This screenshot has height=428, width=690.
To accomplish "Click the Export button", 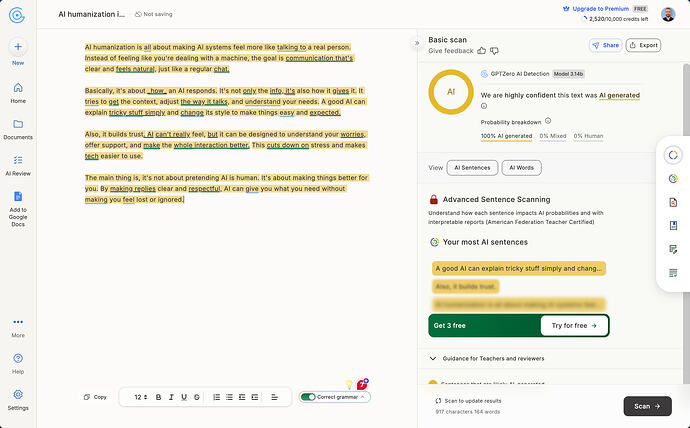I will coord(643,45).
